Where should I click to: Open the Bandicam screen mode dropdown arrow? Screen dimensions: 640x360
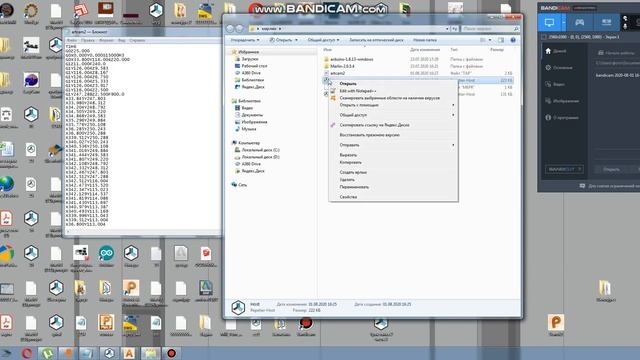pyautogui.click(x=564, y=22)
